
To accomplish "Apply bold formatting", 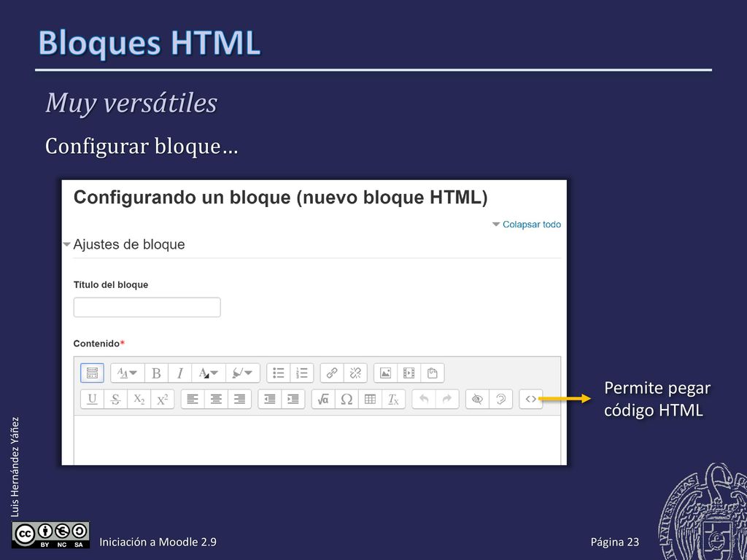I will 156,373.
